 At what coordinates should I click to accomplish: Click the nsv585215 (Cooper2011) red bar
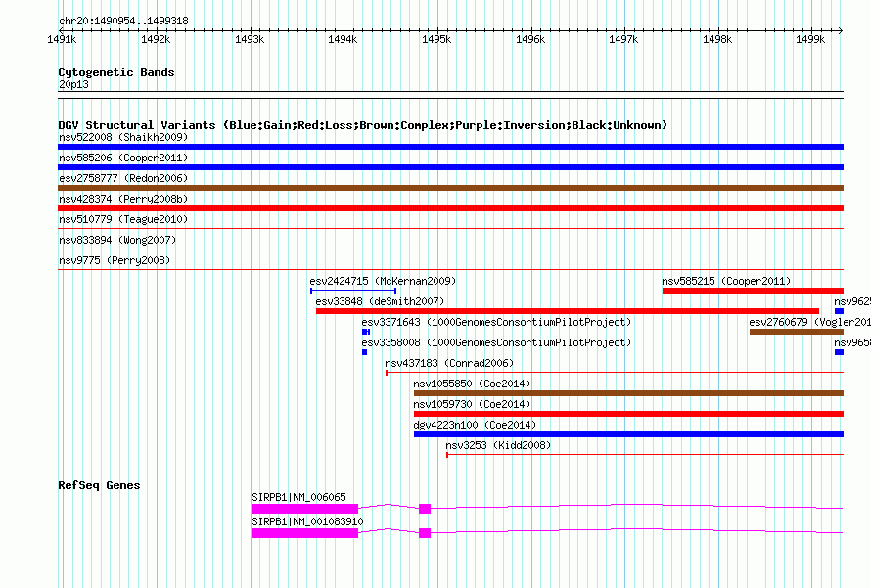tap(753, 291)
